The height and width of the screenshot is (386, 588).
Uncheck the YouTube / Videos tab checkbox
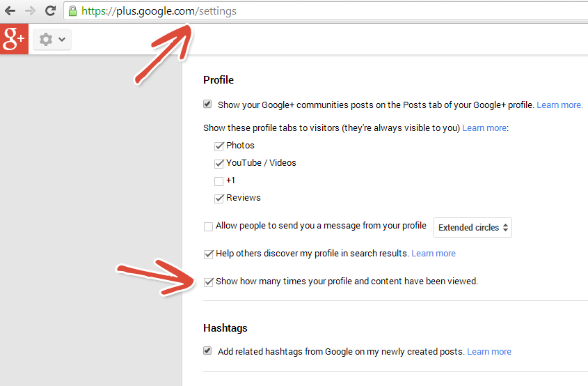tap(219, 163)
